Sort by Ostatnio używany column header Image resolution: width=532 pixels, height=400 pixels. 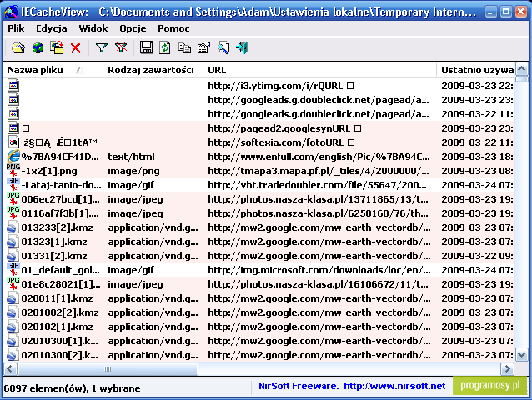(x=475, y=70)
